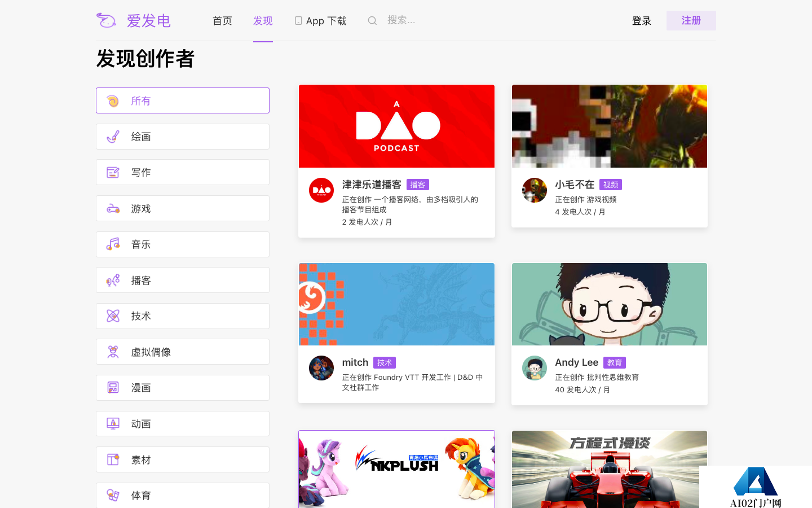The height and width of the screenshot is (508, 812).
Task: Click the 漫画 comic icon
Action: tap(113, 388)
